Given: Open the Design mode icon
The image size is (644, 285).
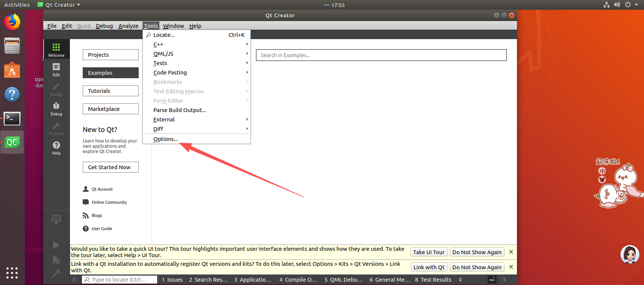Looking at the screenshot, I should pos(56,89).
